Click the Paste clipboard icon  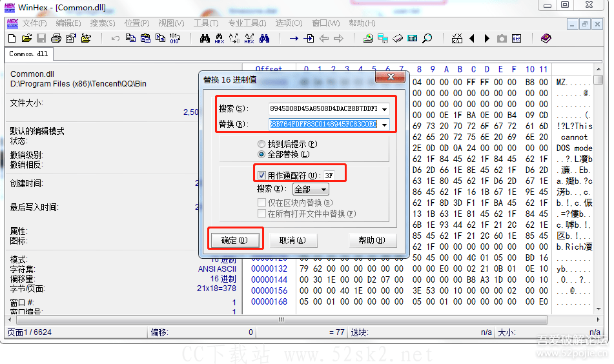[x=145, y=38]
